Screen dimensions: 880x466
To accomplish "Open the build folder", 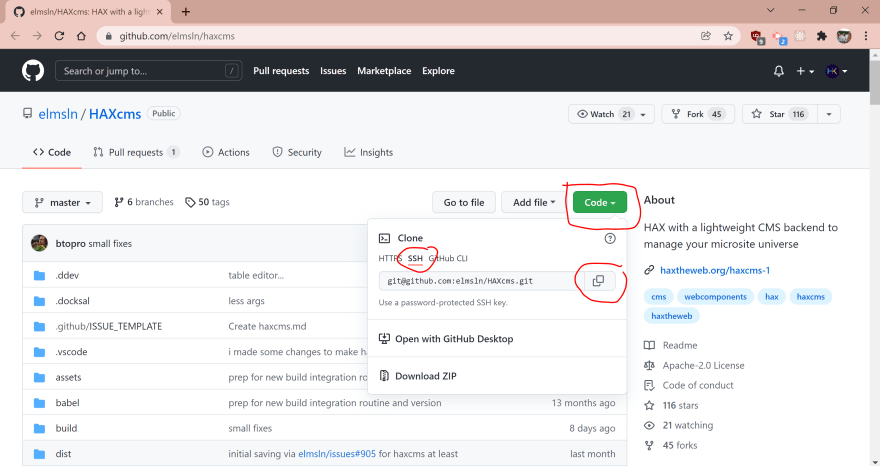I will pos(66,428).
